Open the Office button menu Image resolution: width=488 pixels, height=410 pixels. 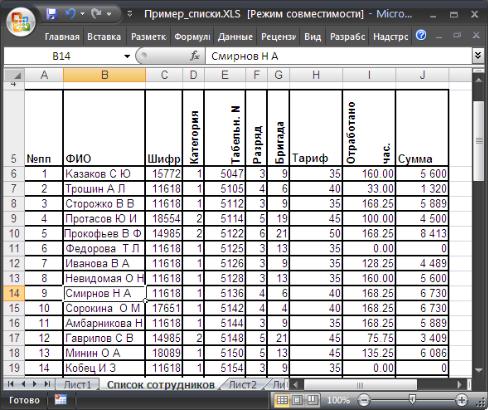[21, 21]
